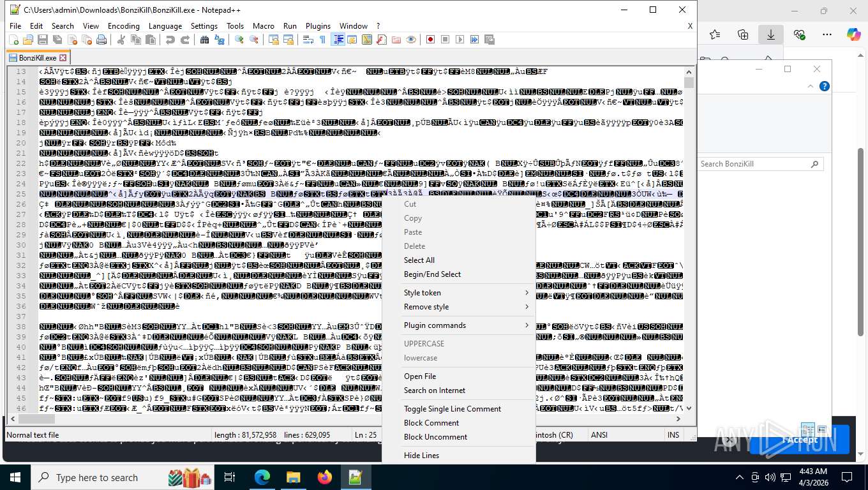
Task: Click the Save All toolbar icon
Action: (x=57, y=40)
